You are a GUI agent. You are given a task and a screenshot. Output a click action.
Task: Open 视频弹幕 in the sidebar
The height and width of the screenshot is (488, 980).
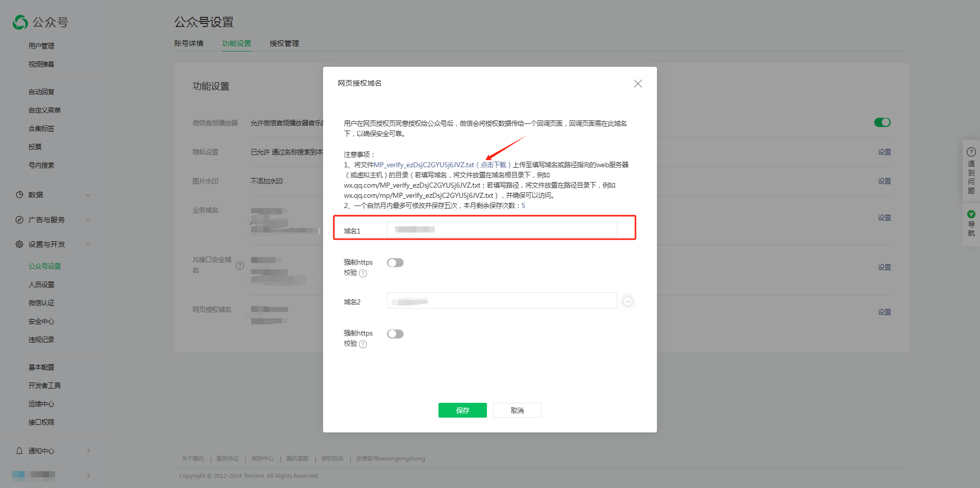(41, 64)
